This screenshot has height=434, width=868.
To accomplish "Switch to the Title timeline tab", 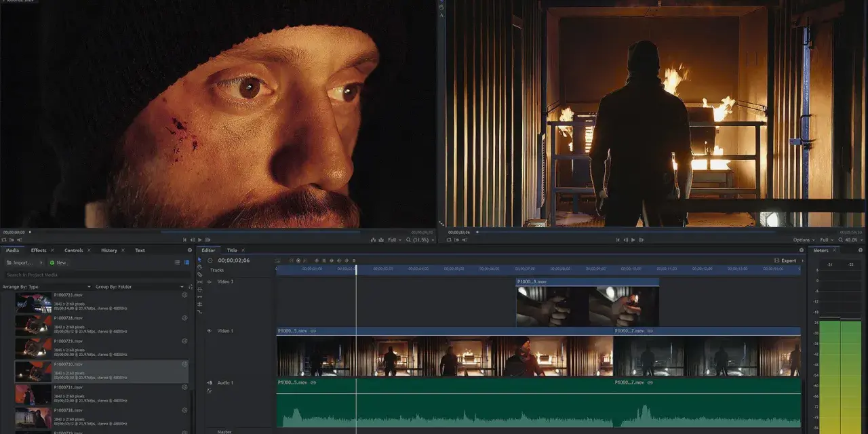I will tap(232, 250).
